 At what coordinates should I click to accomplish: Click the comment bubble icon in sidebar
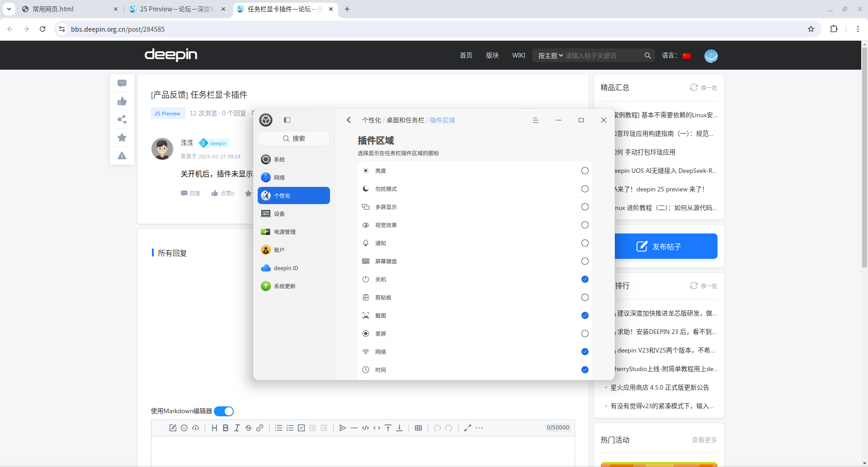122,83
